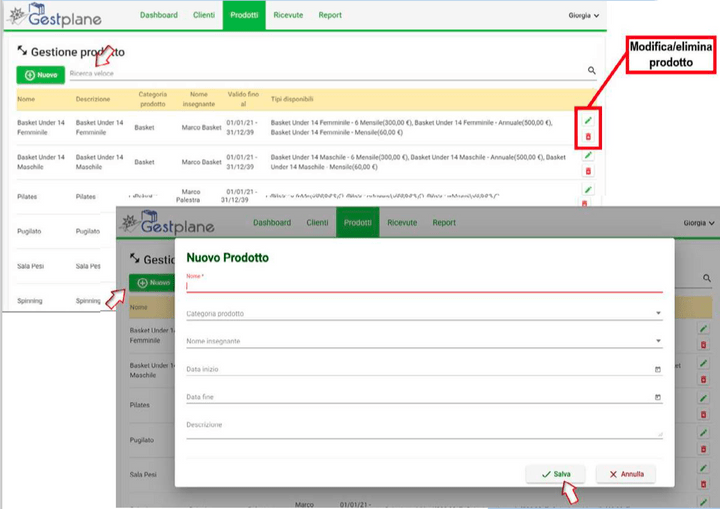Select the Pugilato row in back window

tap(59, 232)
